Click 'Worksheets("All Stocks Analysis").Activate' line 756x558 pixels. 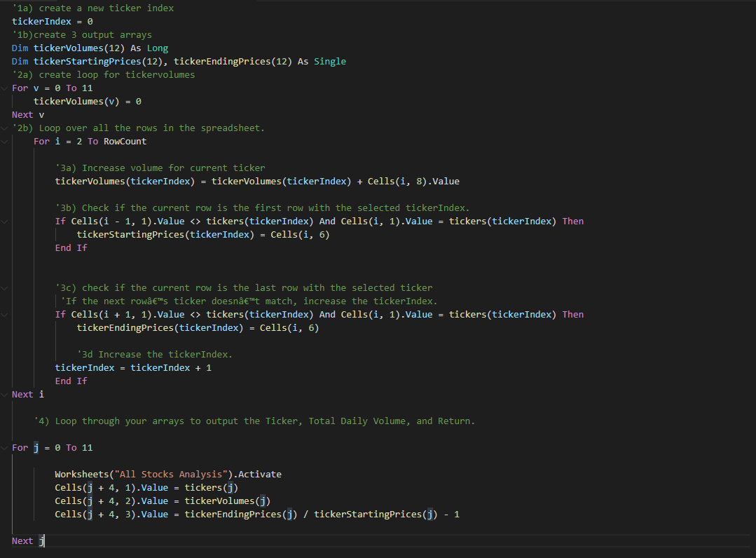point(168,475)
